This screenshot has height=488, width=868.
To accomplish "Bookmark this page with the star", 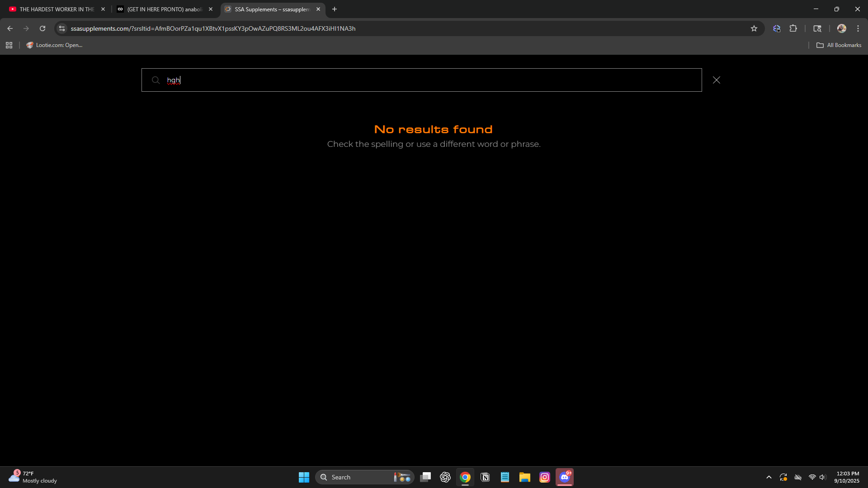I will 754,28.
